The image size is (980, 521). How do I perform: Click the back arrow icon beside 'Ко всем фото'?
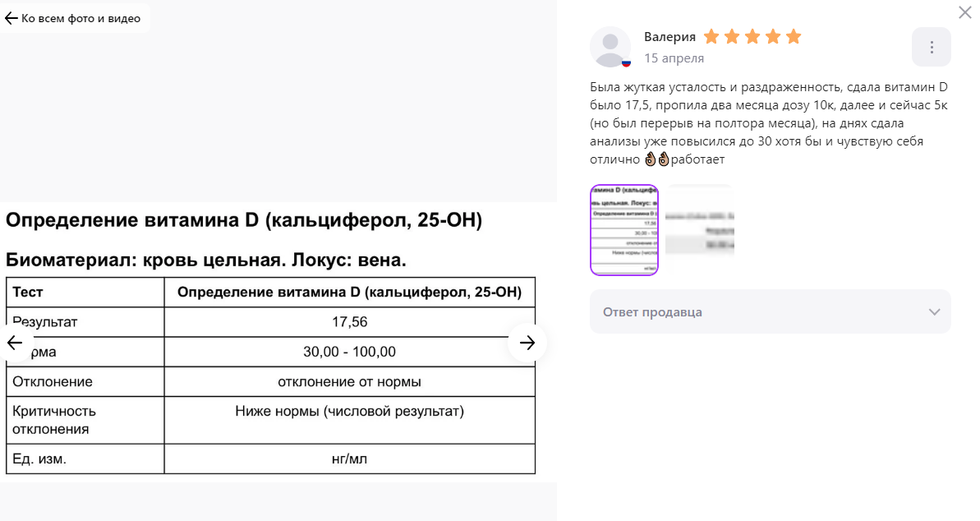11,19
